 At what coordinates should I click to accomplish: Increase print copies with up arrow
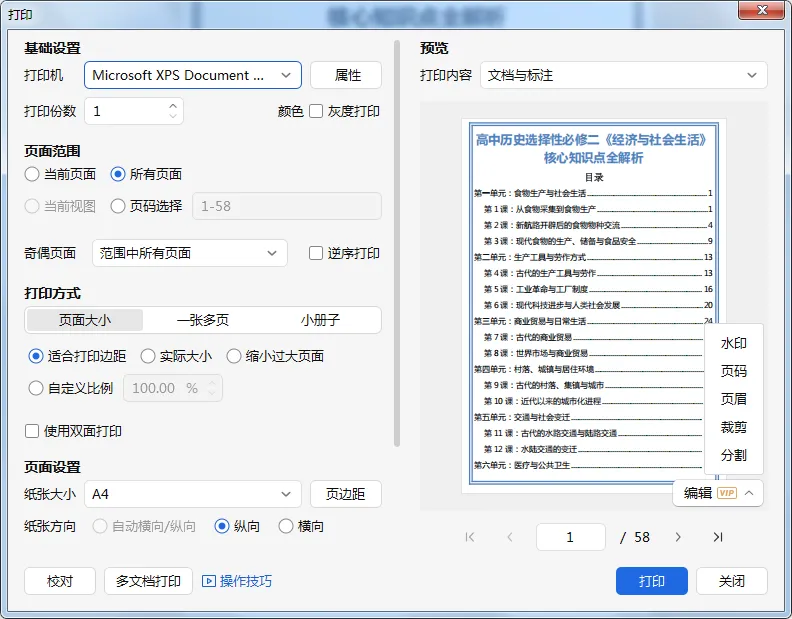pyautogui.click(x=173, y=106)
